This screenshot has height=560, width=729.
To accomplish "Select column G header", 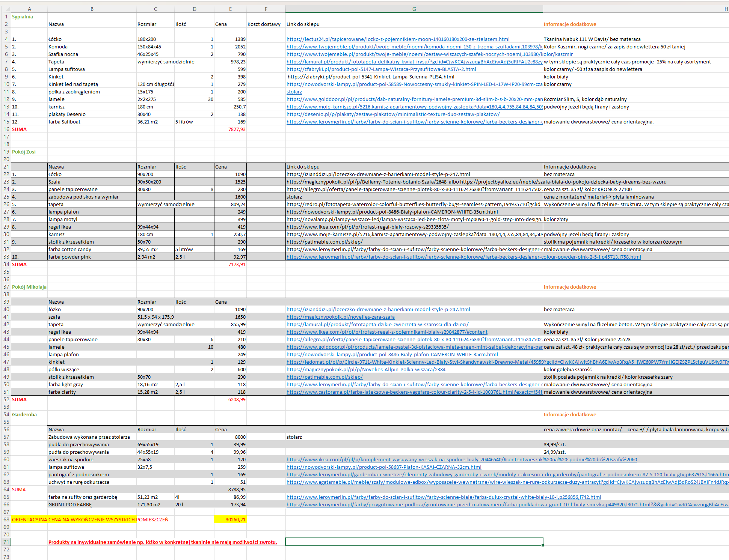I will tap(414, 9).
